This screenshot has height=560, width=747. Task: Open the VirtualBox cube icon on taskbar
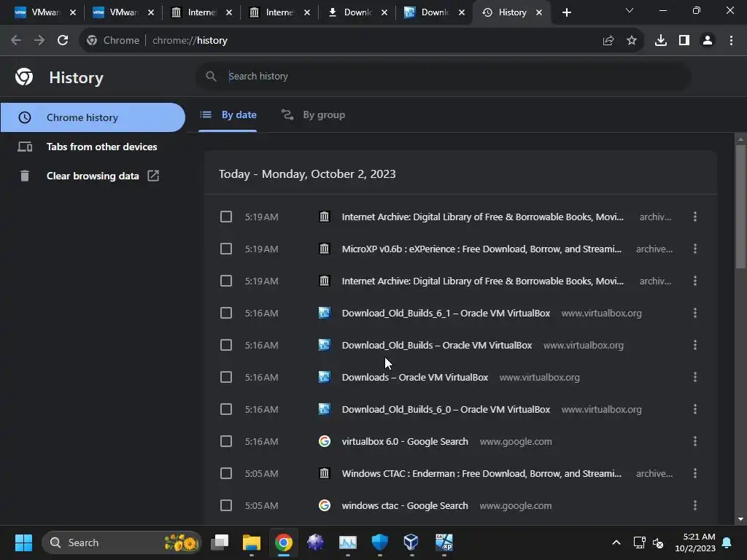(411, 542)
